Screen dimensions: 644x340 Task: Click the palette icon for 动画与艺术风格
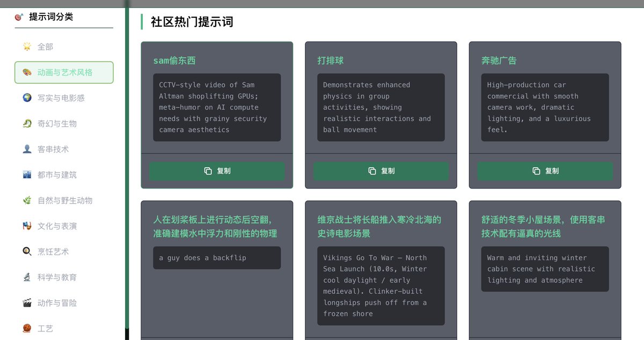(27, 73)
